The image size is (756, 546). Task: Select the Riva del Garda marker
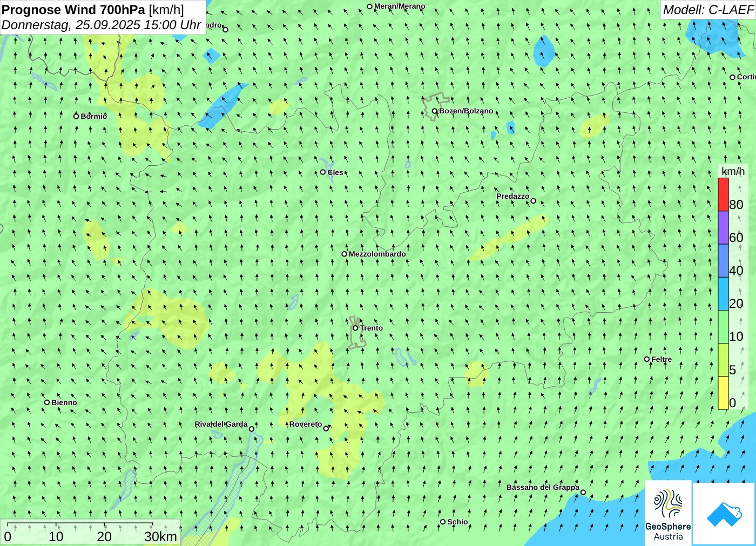click(251, 429)
